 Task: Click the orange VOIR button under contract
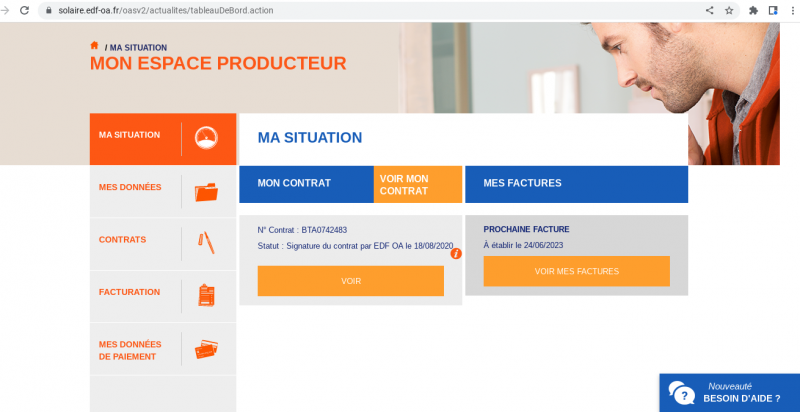point(350,281)
